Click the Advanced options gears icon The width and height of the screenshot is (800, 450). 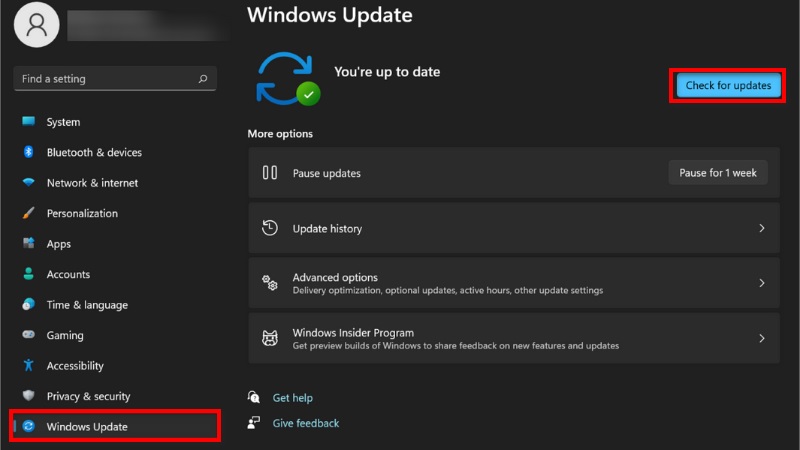click(270, 283)
